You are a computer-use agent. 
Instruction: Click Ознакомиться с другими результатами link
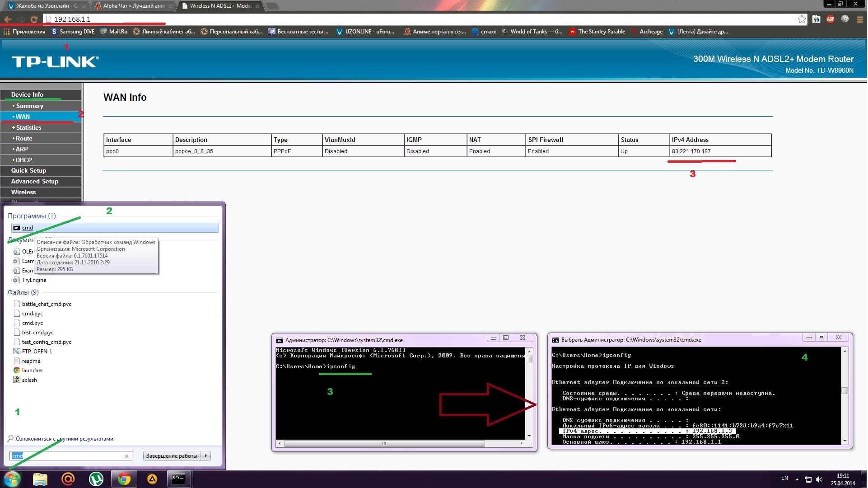click(64, 439)
